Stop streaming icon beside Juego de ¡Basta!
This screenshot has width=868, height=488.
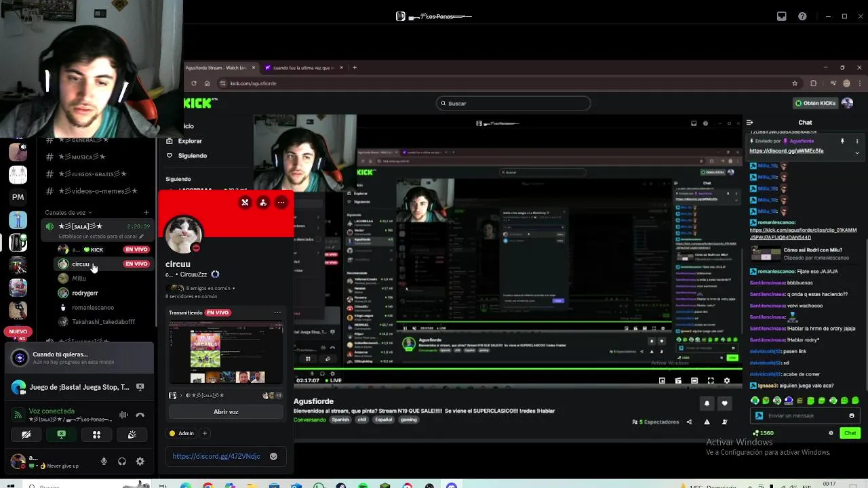tap(140, 387)
